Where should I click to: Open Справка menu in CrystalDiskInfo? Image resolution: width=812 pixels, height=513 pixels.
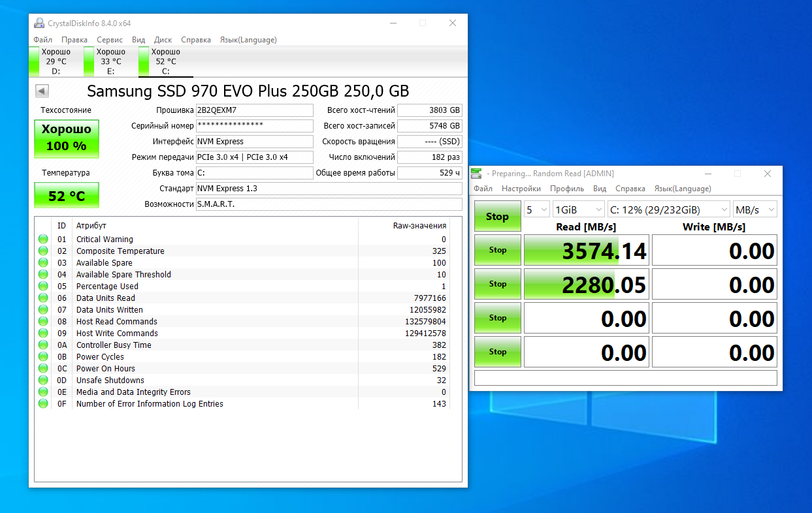[196, 40]
